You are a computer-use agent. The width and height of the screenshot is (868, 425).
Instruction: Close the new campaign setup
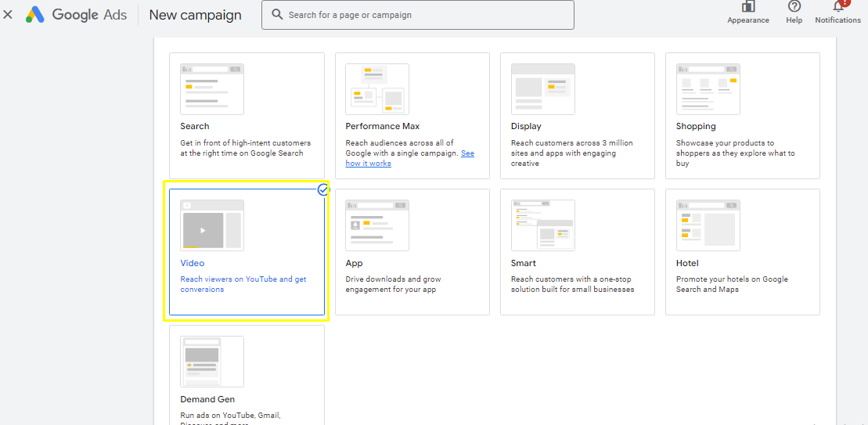point(7,15)
